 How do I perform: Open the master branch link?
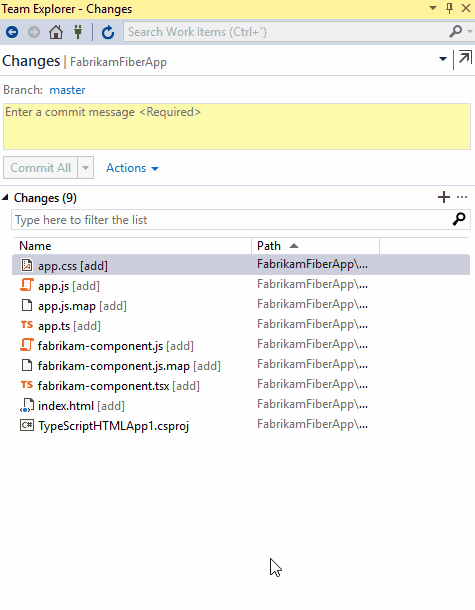pos(67,90)
